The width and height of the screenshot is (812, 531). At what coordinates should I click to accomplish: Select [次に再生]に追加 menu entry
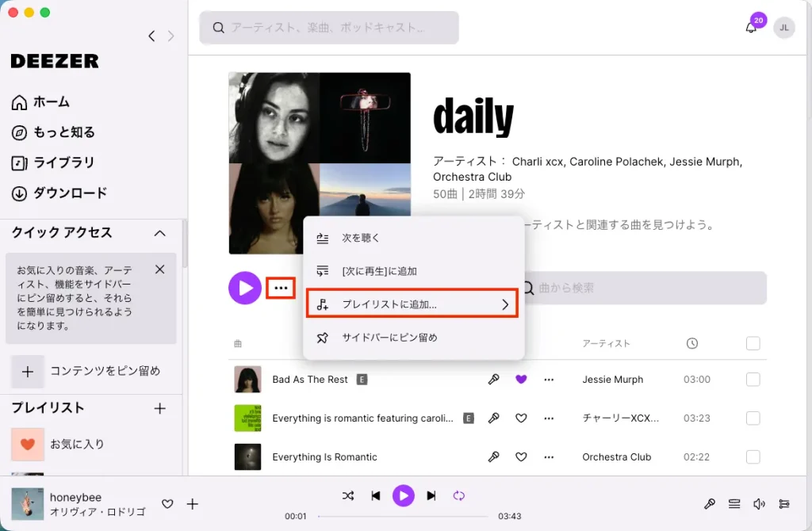point(414,271)
